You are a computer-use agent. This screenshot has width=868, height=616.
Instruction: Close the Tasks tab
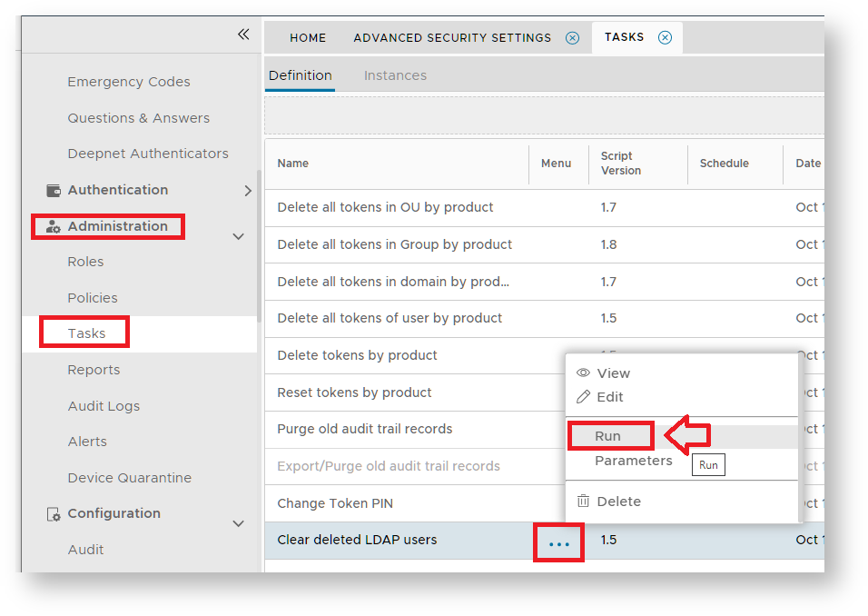point(665,38)
